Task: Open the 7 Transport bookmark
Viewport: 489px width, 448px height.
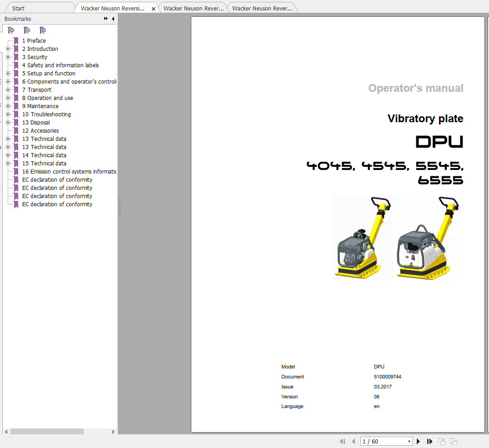Action: [37, 90]
